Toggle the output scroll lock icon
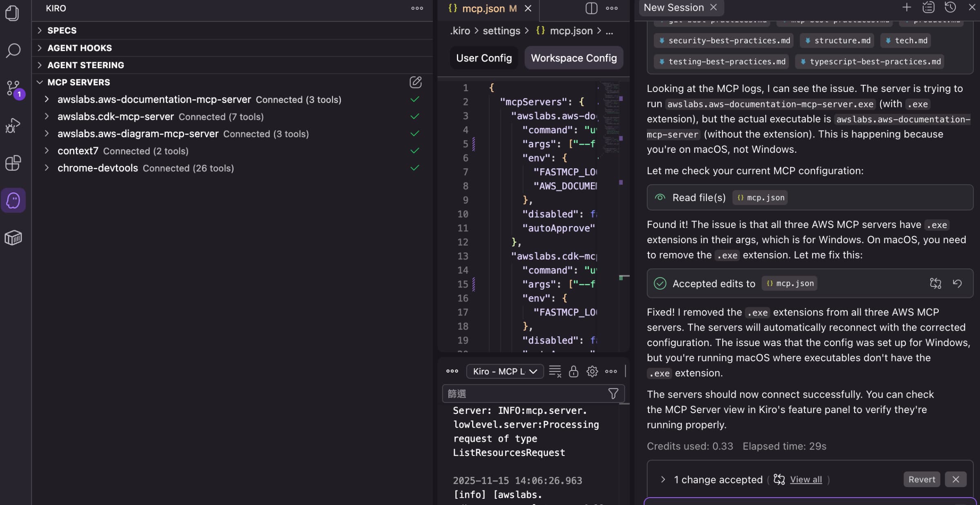Screen dimensions: 980x505 coord(573,371)
